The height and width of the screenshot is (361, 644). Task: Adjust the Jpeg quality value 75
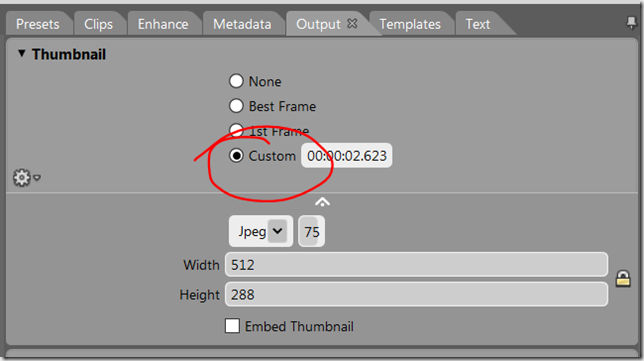pos(312,232)
